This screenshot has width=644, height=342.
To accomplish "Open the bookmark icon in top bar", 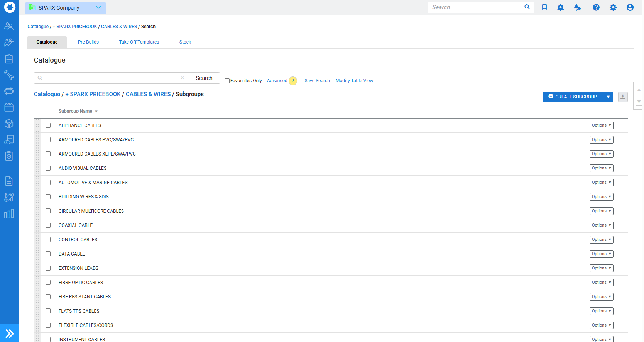I will [544, 7].
